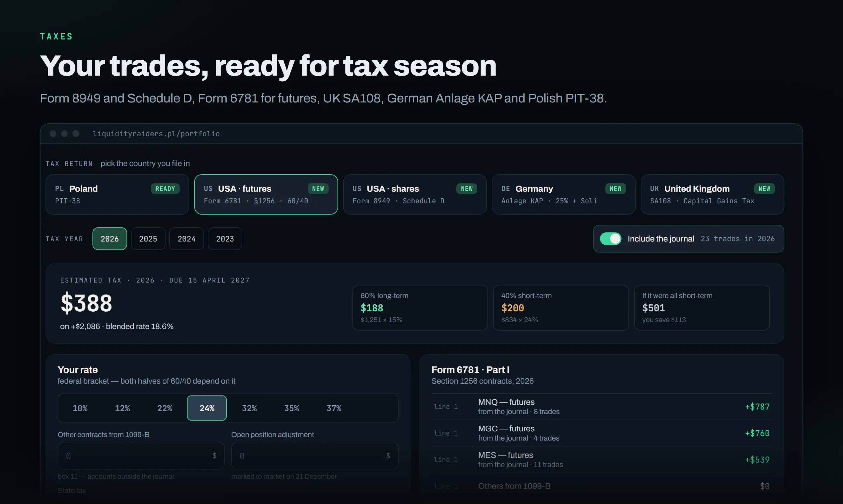Choose the USA · shares Form 8949 card

point(415,194)
